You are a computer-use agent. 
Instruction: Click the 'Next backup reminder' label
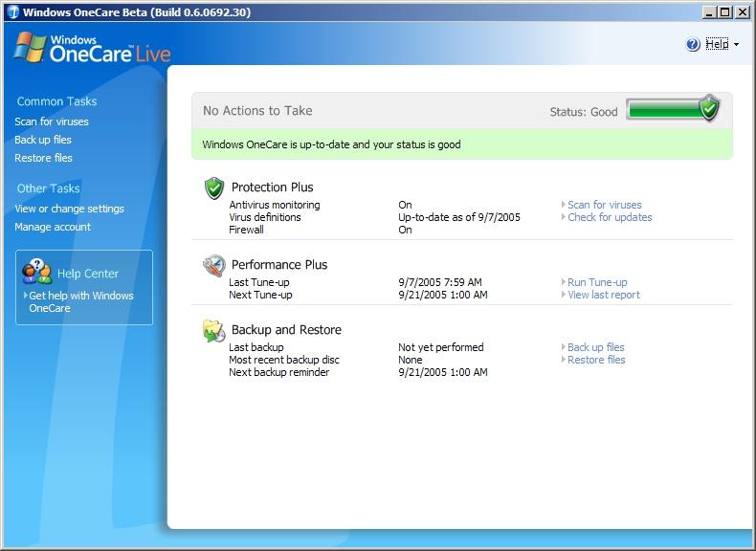tap(278, 373)
